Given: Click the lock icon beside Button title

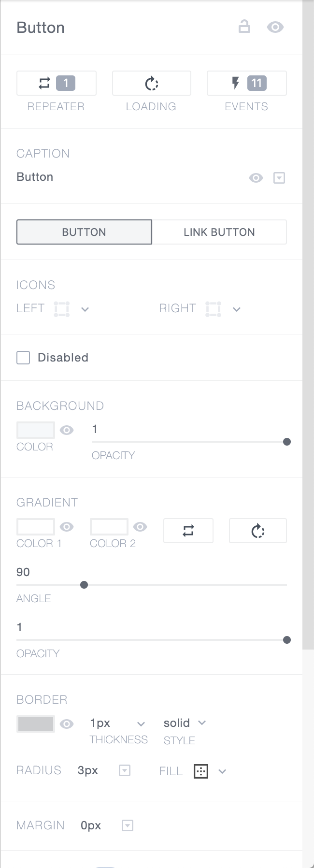Looking at the screenshot, I should (244, 27).
